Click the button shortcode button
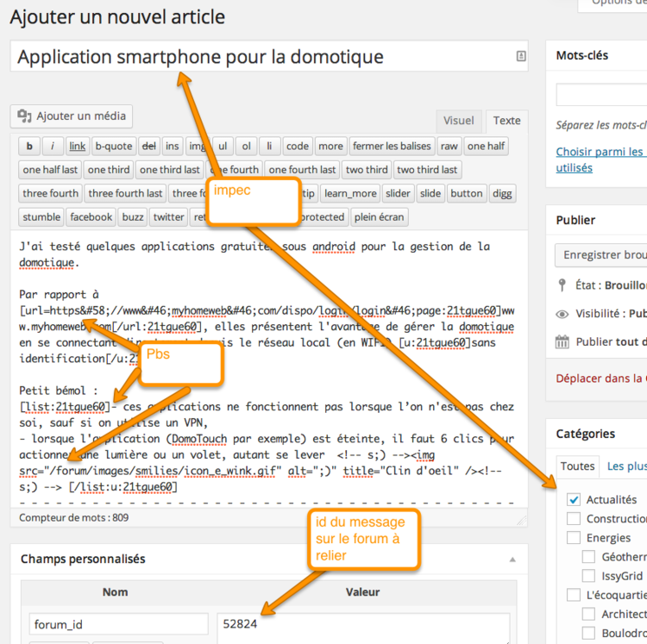647x644 pixels. 466,194
